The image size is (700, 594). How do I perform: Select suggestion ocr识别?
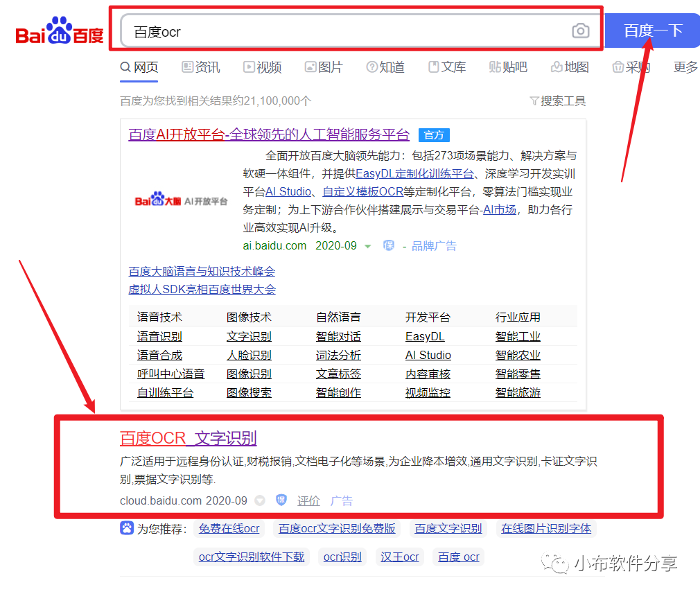[342, 557]
